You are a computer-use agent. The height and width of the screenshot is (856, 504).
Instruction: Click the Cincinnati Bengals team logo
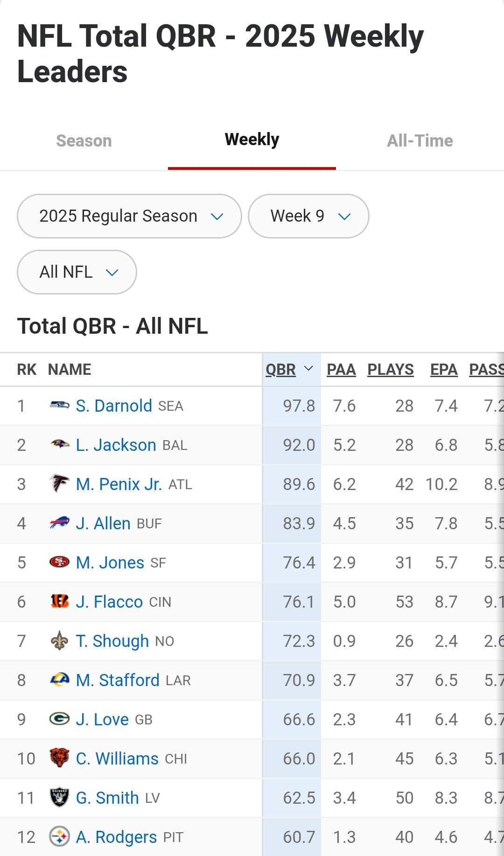(59, 601)
